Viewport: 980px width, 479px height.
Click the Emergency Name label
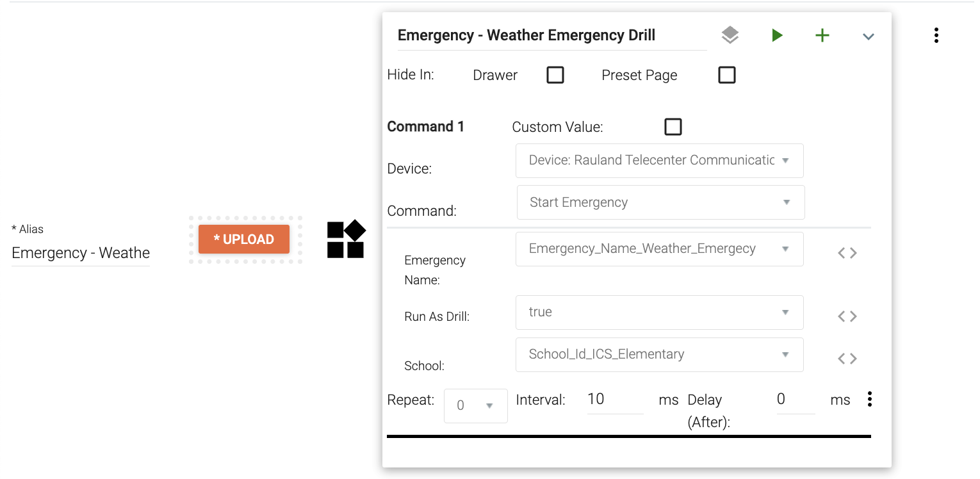tap(435, 270)
